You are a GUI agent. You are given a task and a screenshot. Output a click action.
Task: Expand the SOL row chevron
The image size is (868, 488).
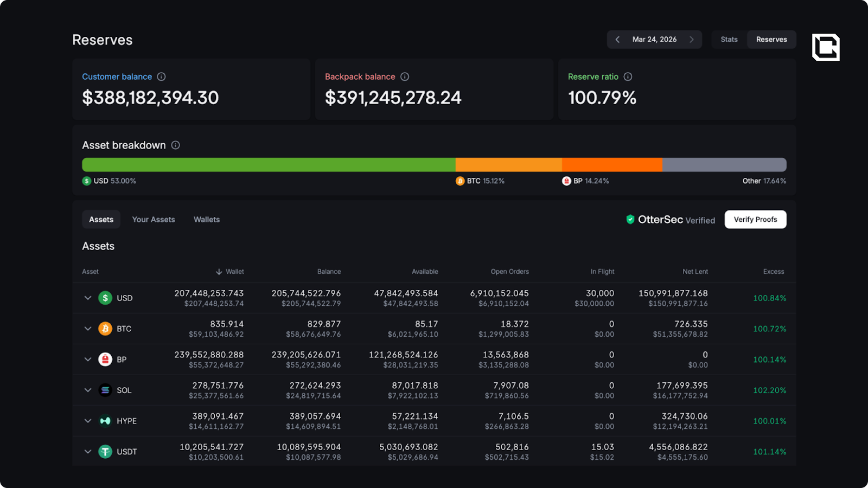click(88, 390)
